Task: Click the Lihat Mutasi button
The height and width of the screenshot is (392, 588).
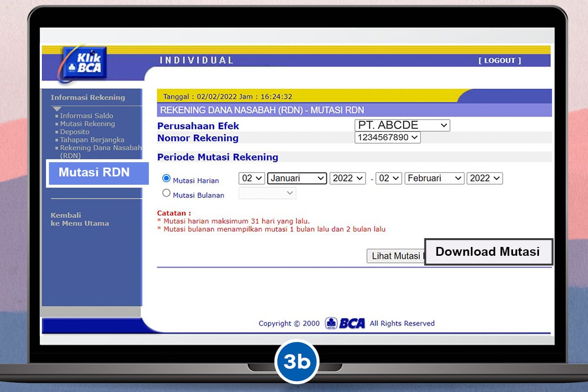Action: [394, 256]
